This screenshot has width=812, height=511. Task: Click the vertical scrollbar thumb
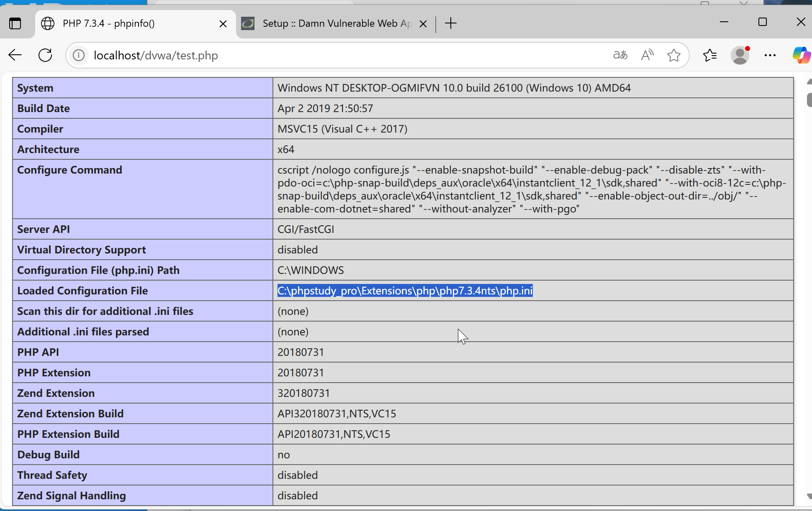coord(809,100)
